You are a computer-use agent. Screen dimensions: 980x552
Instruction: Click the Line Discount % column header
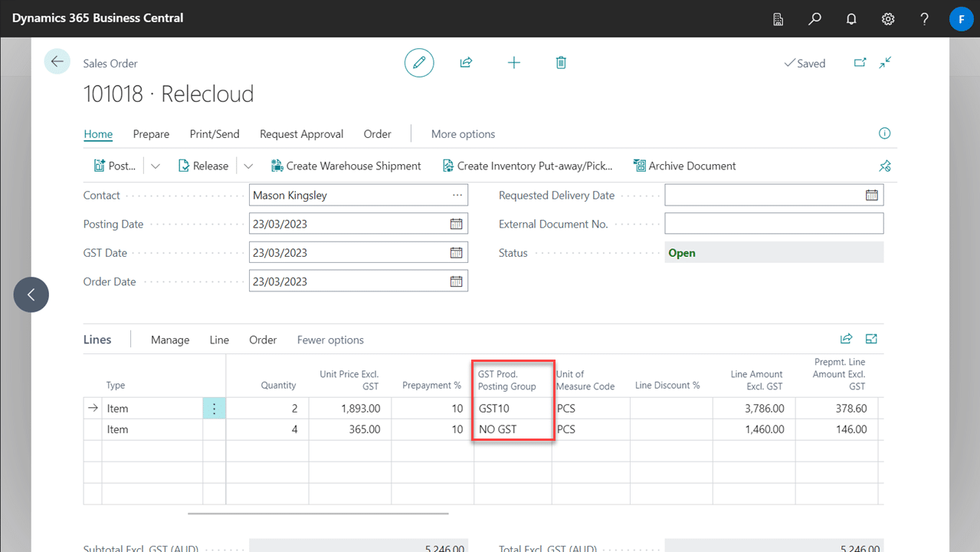click(x=667, y=386)
